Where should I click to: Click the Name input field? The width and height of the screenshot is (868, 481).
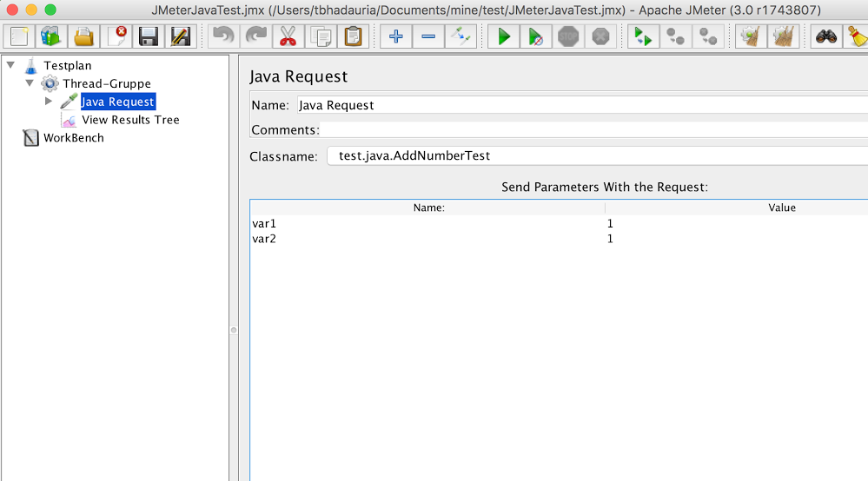pos(582,105)
